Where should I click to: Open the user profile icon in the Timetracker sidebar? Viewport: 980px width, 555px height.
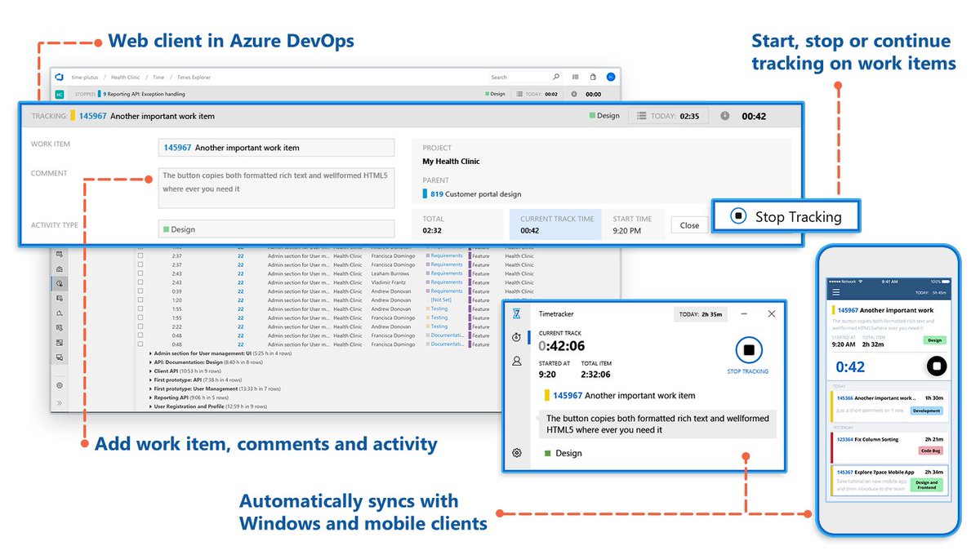pos(516,361)
